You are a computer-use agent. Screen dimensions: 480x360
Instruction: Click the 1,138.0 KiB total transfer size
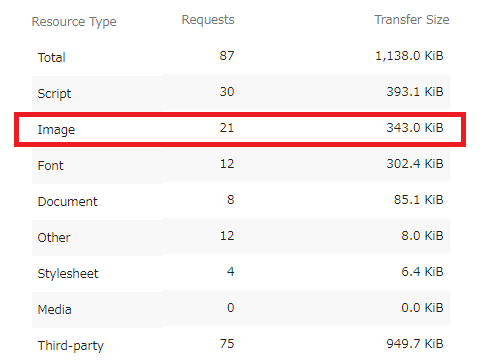coord(409,56)
